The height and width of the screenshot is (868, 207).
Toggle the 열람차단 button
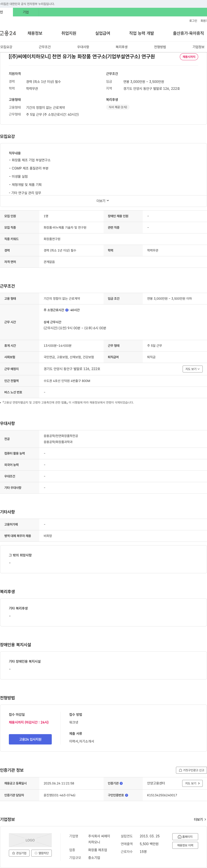(41, 853)
